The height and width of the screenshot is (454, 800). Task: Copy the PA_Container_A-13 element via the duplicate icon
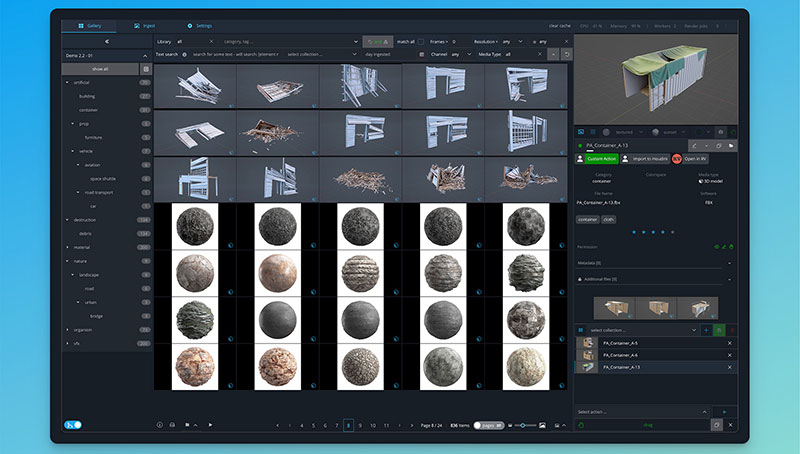pos(718,145)
